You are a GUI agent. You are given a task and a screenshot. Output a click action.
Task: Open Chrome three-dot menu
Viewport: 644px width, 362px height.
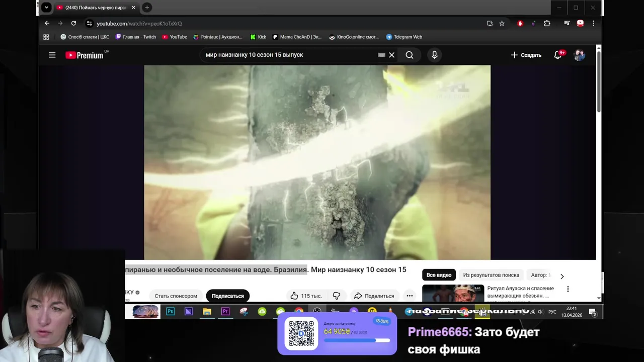pos(593,23)
